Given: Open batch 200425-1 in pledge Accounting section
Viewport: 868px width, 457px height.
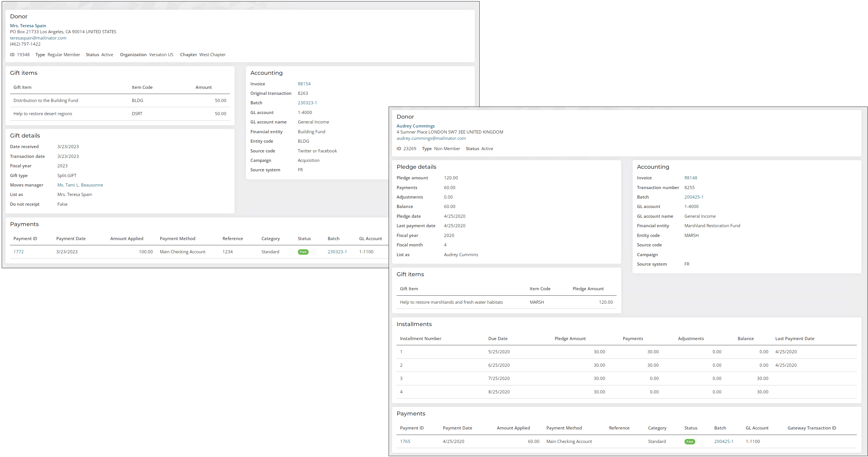Looking at the screenshot, I should [x=694, y=197].
